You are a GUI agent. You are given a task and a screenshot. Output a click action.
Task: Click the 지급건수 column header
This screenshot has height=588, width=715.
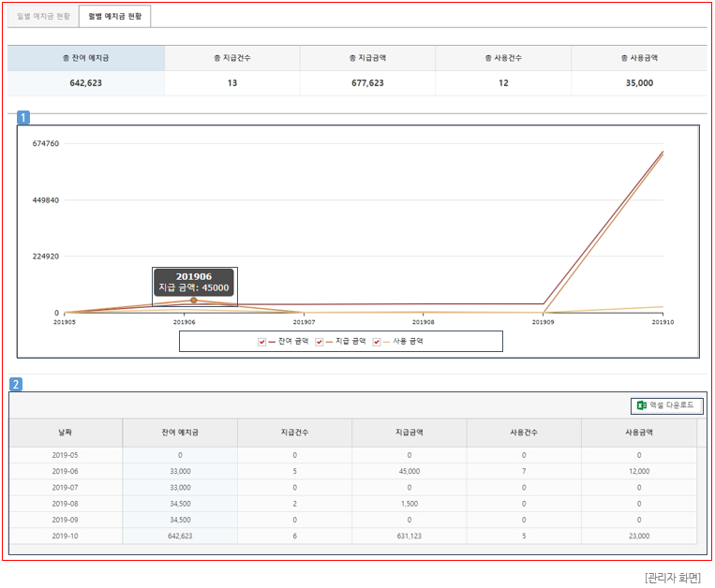tap(294, 433)
